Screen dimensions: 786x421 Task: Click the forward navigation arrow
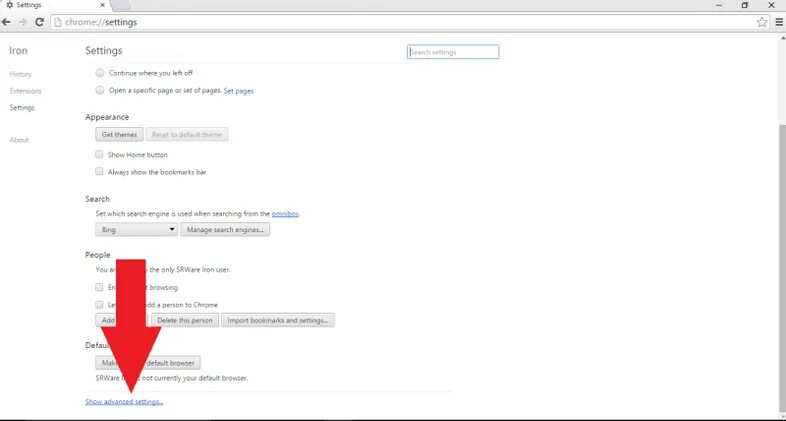click(23, 22)
